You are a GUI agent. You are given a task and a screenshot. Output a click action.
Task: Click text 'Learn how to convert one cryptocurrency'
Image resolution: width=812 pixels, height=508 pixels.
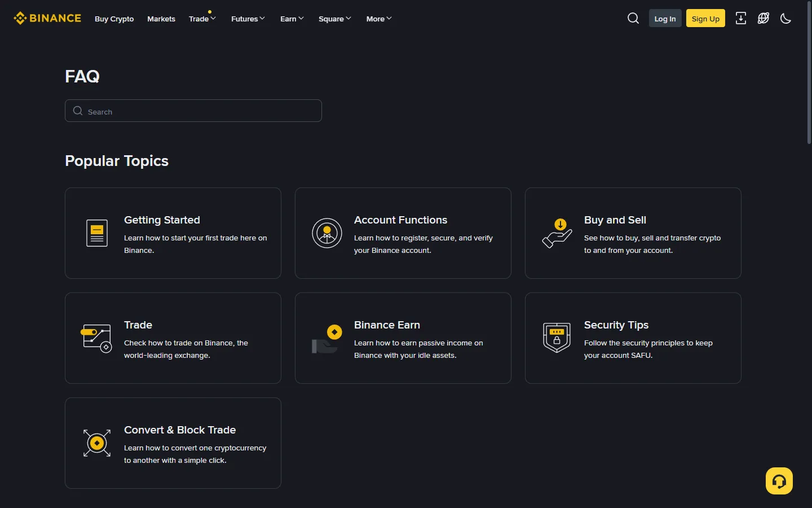[195, 448]
